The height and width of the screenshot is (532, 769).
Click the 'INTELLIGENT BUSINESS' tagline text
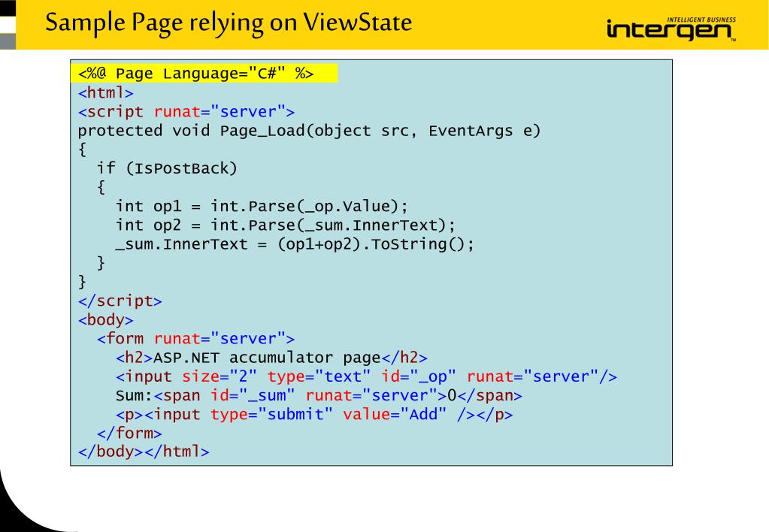click(701, 20)
